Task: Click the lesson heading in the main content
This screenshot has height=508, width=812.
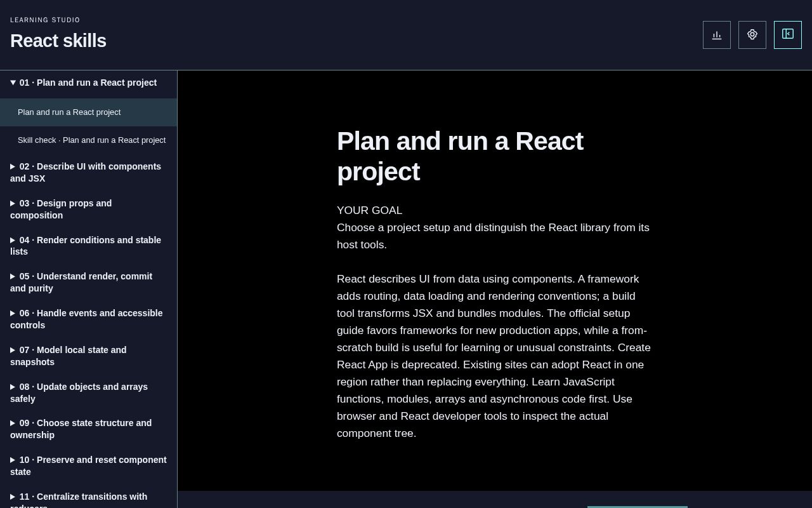Action: click(460, 156)
